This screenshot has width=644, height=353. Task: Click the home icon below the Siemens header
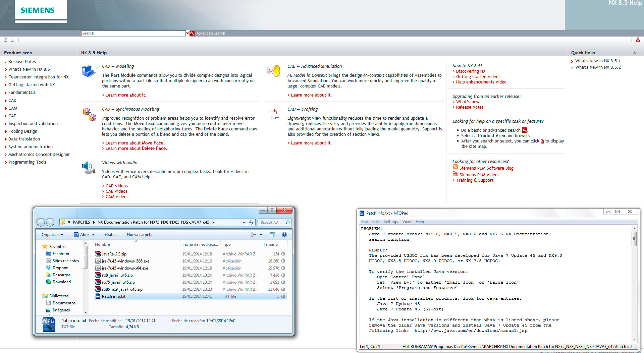(x=12, y=40)
